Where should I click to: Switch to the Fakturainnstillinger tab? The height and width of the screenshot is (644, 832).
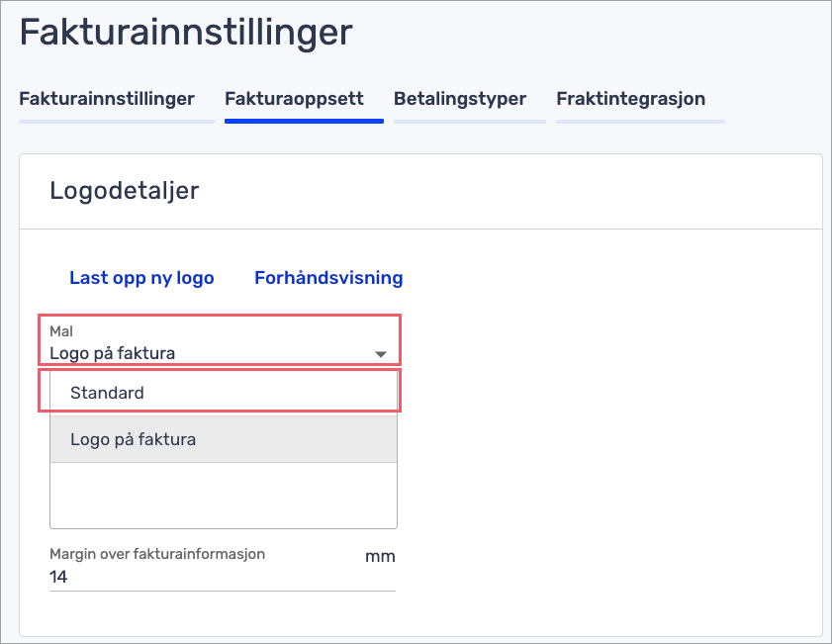pos(107,99)
